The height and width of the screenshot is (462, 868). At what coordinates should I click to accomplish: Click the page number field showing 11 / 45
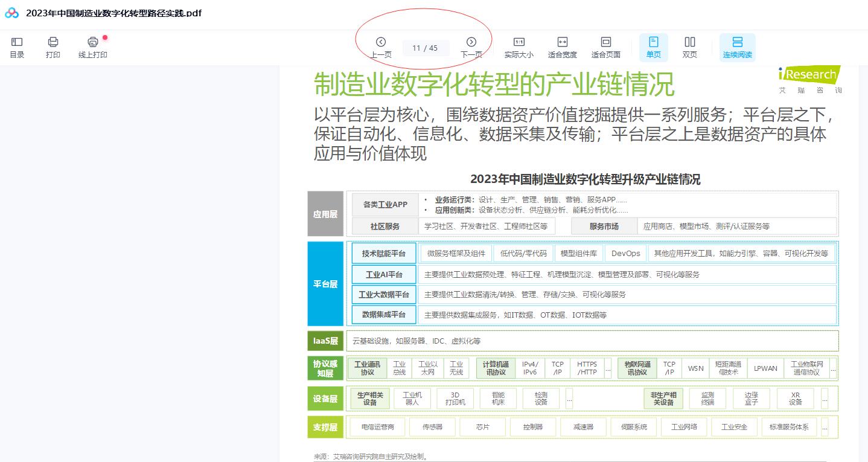click(x=425, y=48)
